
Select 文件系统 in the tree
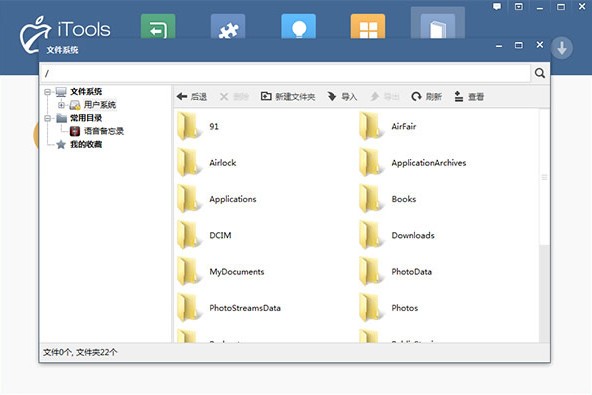tap(86, 92)
